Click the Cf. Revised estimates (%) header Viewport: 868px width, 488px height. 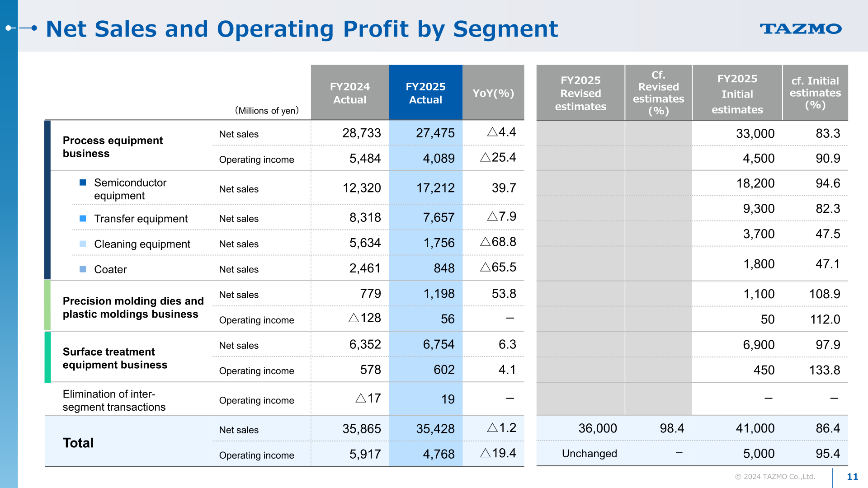click(658, 93)
